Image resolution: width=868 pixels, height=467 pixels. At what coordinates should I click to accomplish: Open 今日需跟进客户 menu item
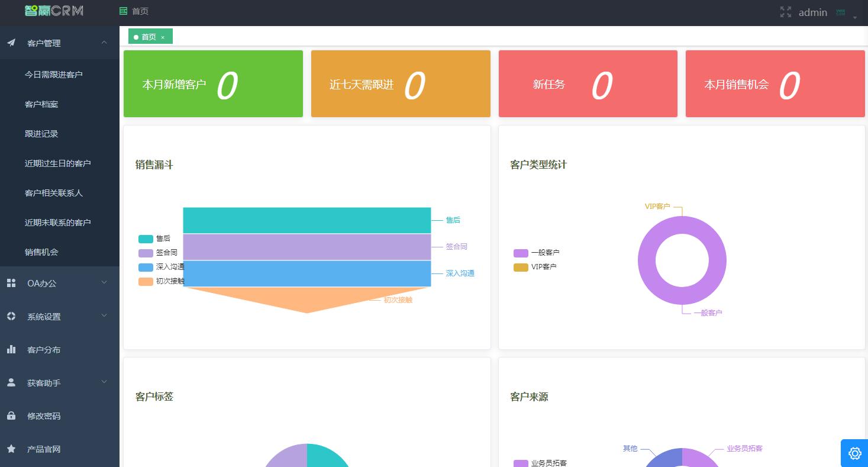pyautogui.click(x=59, y=75)
